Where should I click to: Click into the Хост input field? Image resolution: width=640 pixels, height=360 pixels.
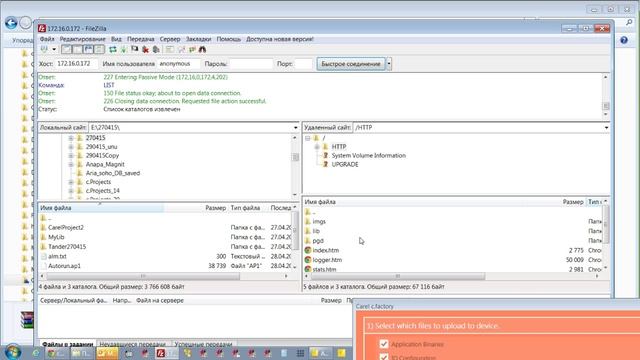(76, 64)
